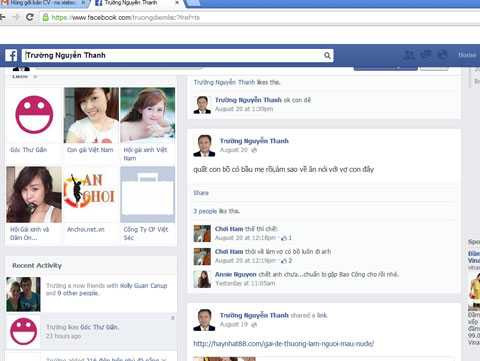Click the browser forward arrow
This screenshot has height=361, width=480.
16,17
